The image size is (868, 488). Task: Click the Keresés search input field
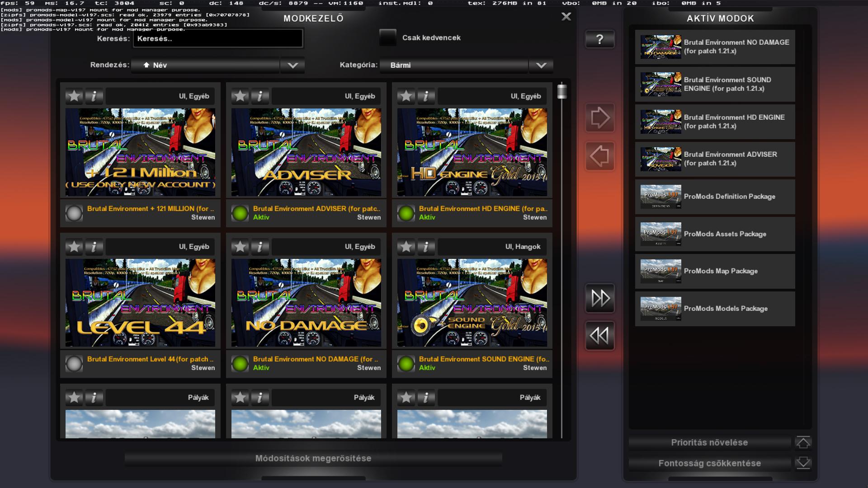click(x=217, y=38)
